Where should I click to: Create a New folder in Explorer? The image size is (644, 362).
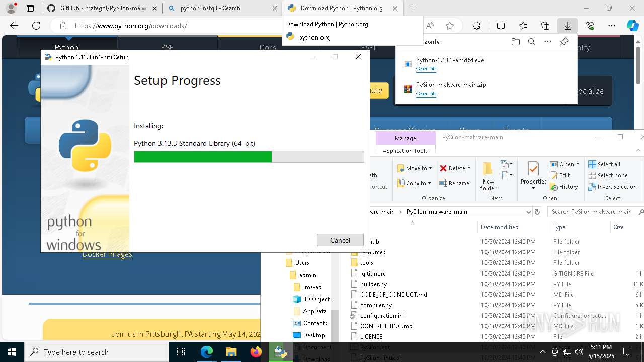(488, 176)
